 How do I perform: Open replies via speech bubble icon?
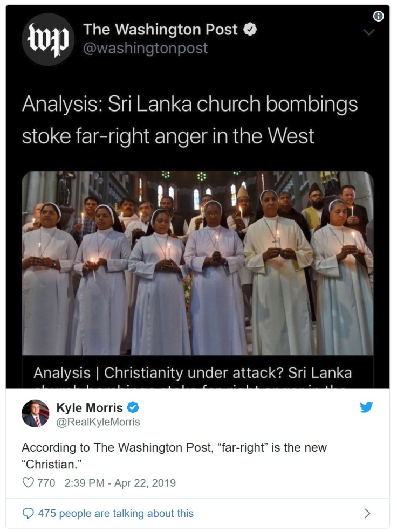[x=28, y=513]
